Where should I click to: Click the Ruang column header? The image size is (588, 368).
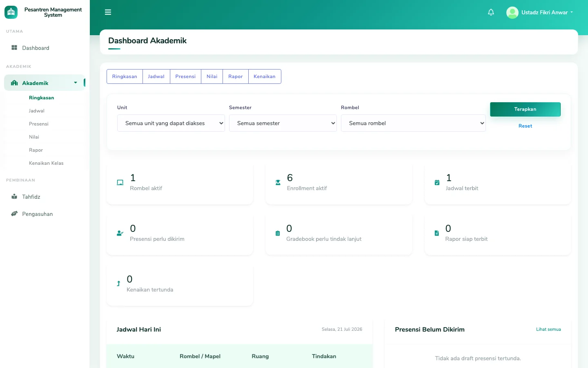[260, 356]
